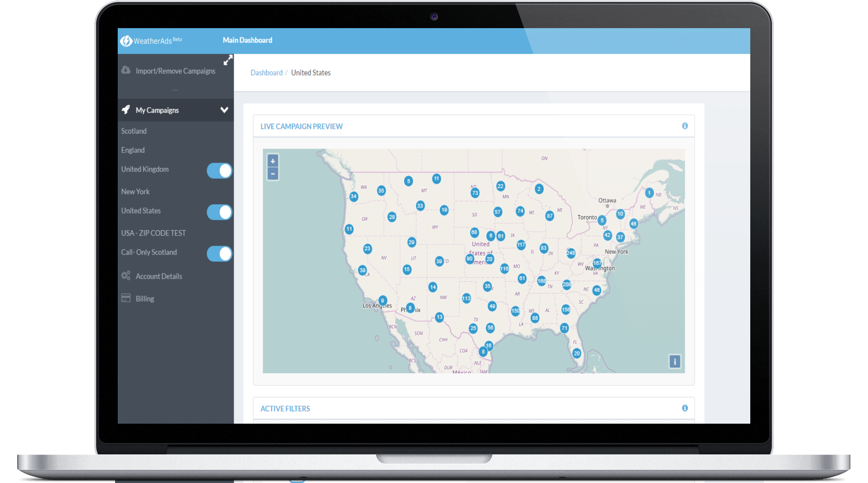Click map cluster marker 57
868x483 pixels.
point(498,212)
